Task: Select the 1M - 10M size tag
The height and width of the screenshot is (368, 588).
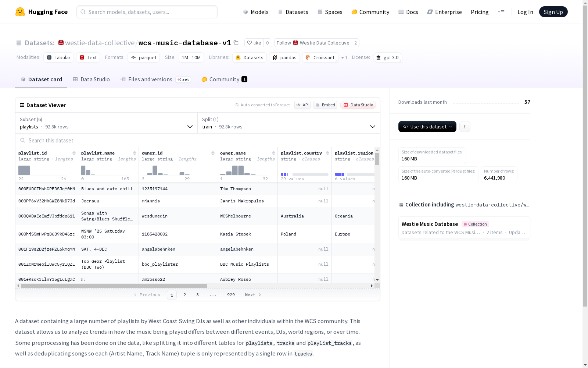Action: pyautogui.click(x=191, y=57)
